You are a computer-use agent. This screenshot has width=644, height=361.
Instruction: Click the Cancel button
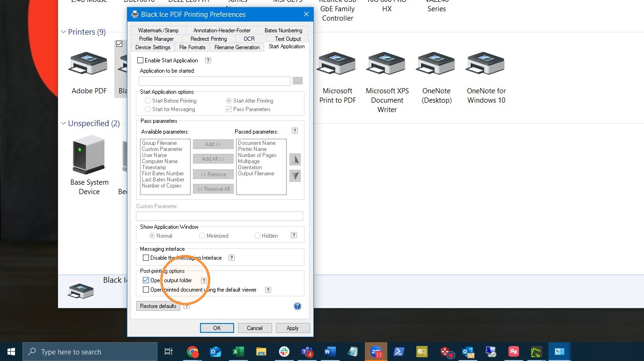(x=255, y=328)
